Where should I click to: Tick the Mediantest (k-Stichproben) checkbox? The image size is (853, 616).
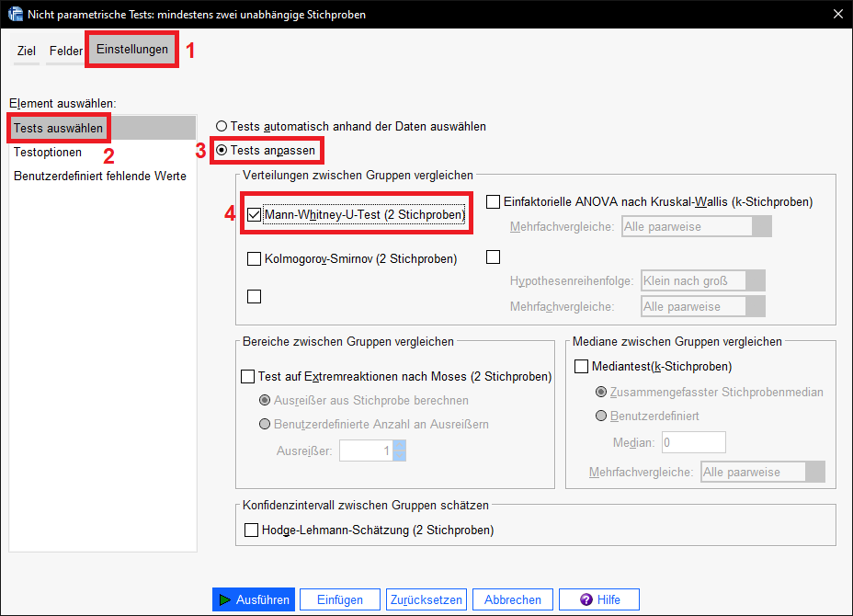click(x=581, y=367)
